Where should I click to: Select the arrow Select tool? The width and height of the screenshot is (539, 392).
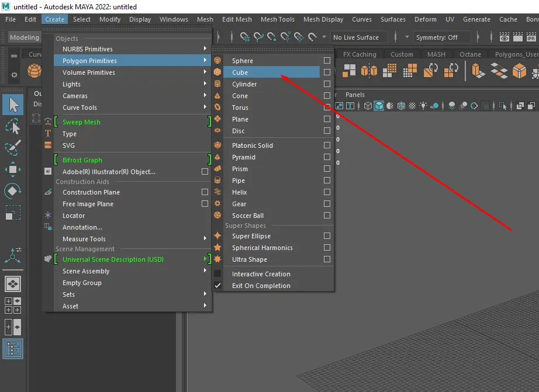13,105
